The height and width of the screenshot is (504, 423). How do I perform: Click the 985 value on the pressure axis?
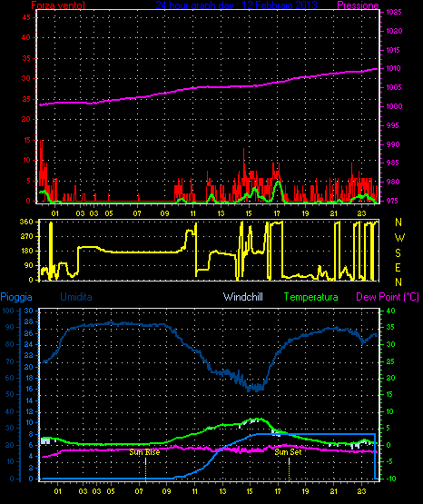393,163
